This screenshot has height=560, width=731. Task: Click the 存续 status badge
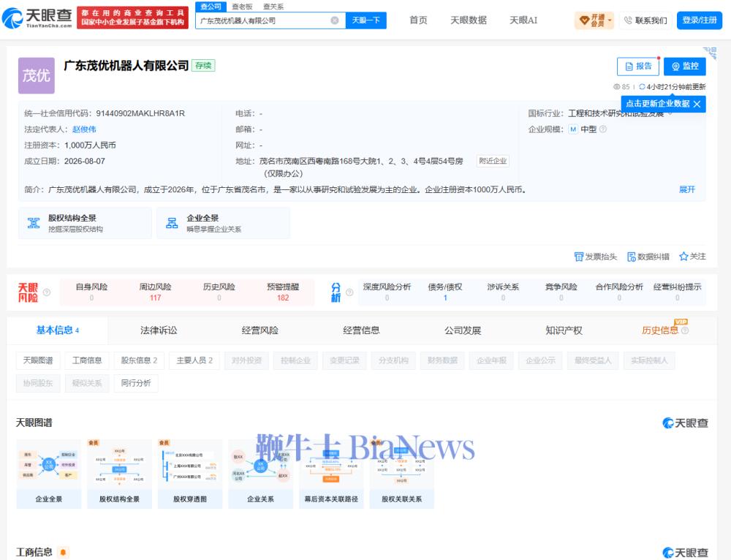(x=203, y=66)
